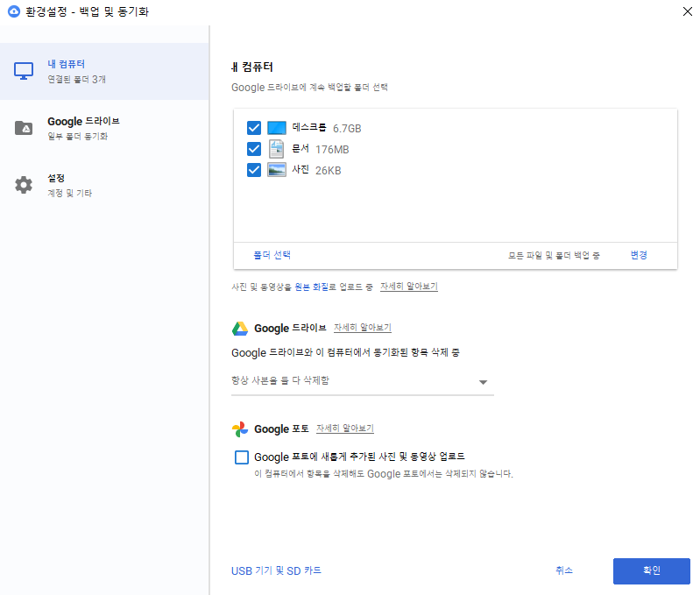Viewport: 700px width, 595px height.
Task: Click the 취소 button
Action: click(564, 570)
